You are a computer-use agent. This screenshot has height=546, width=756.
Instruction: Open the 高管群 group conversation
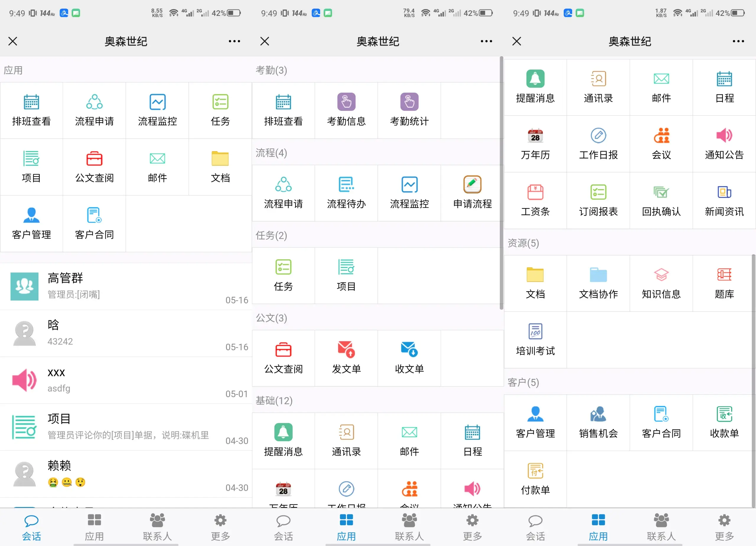[126, 286]
